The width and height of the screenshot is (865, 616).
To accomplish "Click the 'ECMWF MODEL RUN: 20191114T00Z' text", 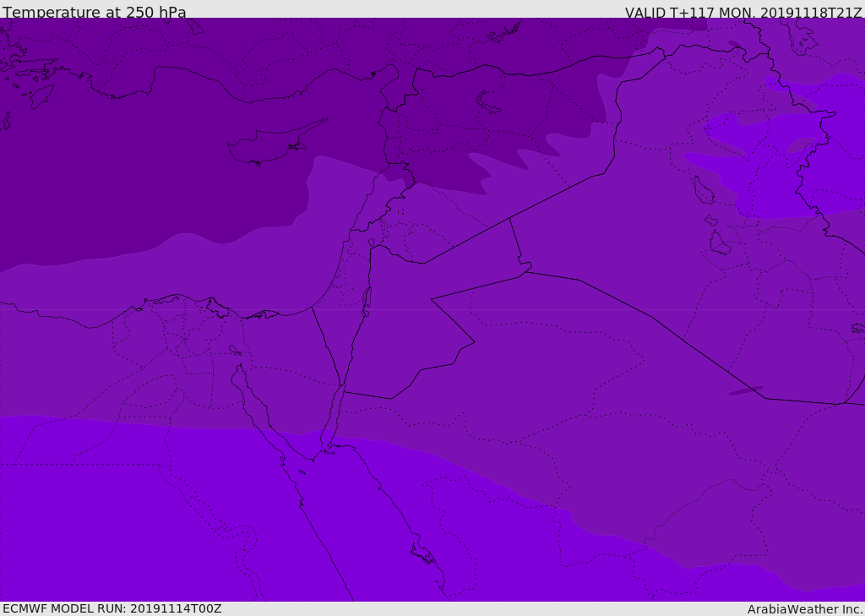I will (x=112, y=608).
